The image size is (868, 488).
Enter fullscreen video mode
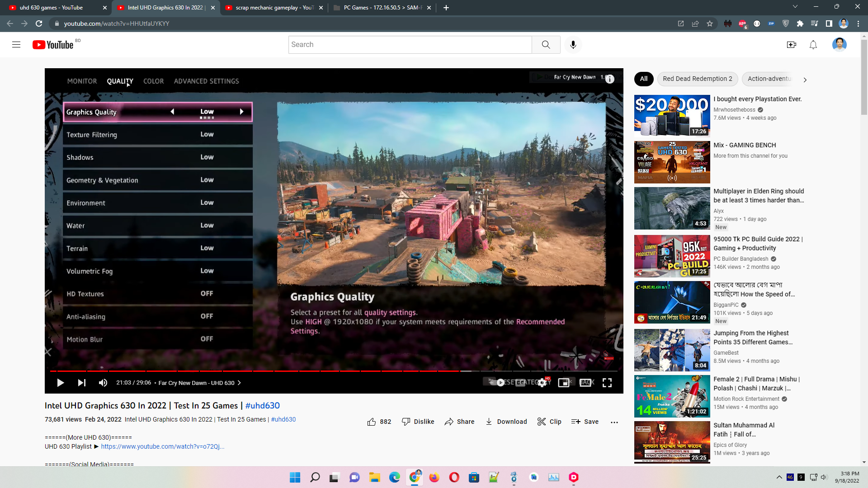[607, 383]
